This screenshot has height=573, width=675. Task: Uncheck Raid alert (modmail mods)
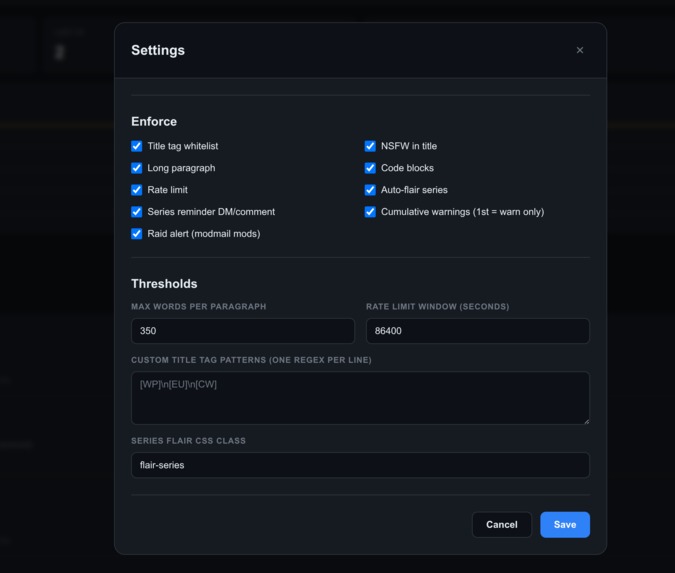pos(136,234)
